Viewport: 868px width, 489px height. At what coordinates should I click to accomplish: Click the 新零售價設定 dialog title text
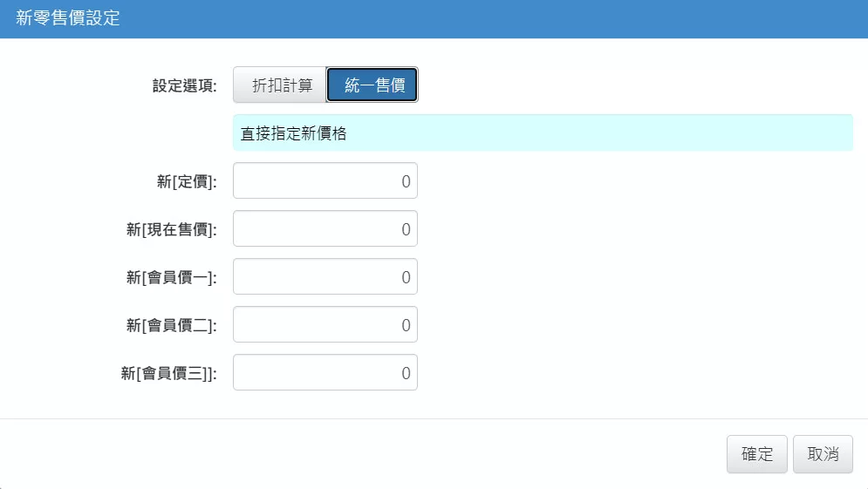tap(68, 19)
